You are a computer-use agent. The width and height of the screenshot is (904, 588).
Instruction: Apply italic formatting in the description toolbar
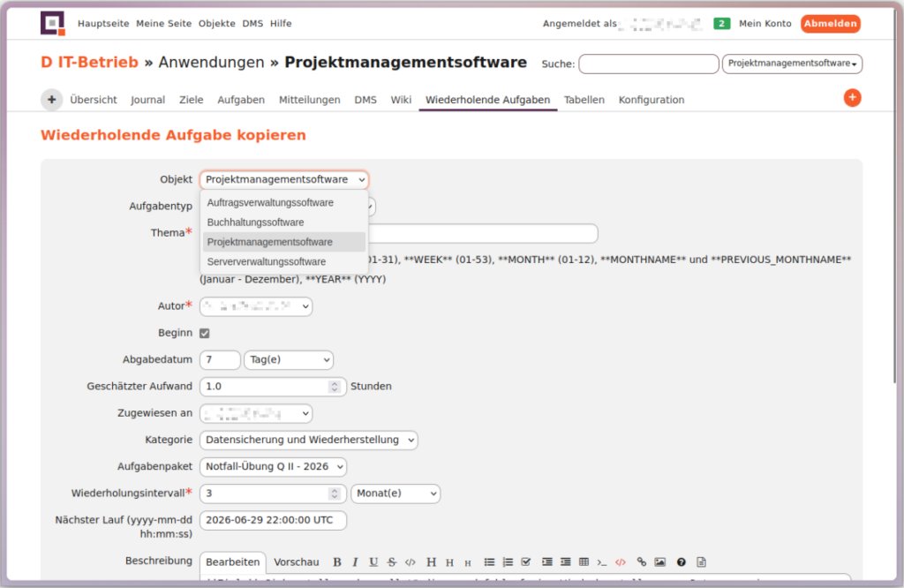[355, 562]
